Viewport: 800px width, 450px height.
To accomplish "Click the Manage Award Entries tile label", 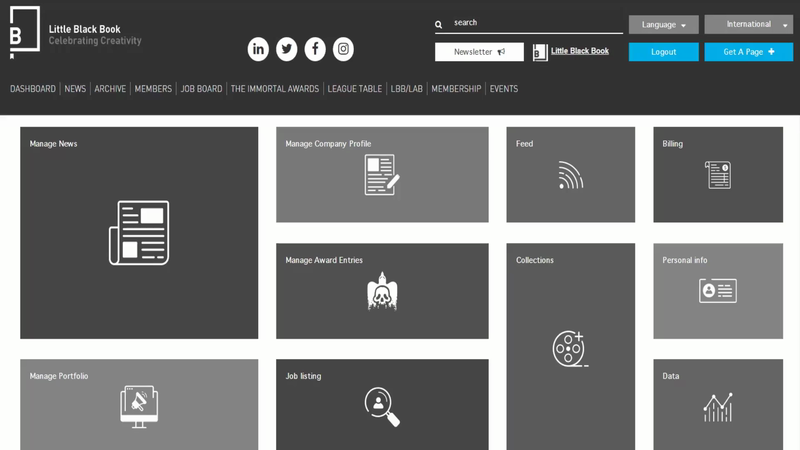I will tap(324, 260).
